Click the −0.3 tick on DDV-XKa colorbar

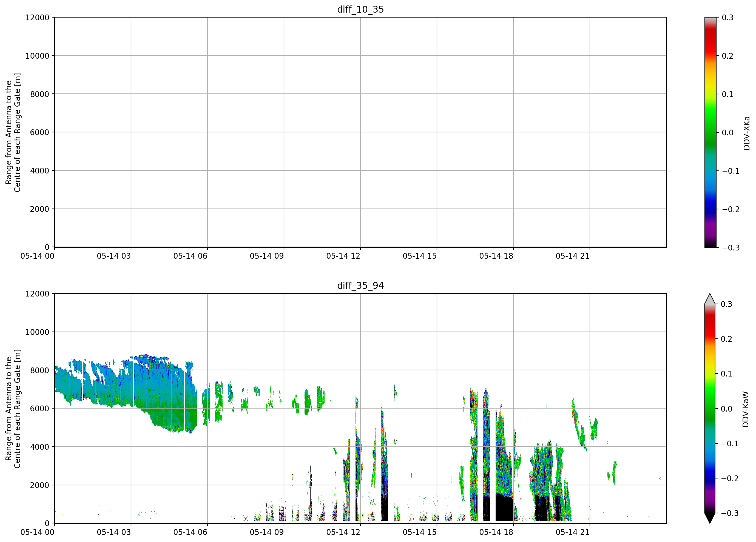[731, 247]
